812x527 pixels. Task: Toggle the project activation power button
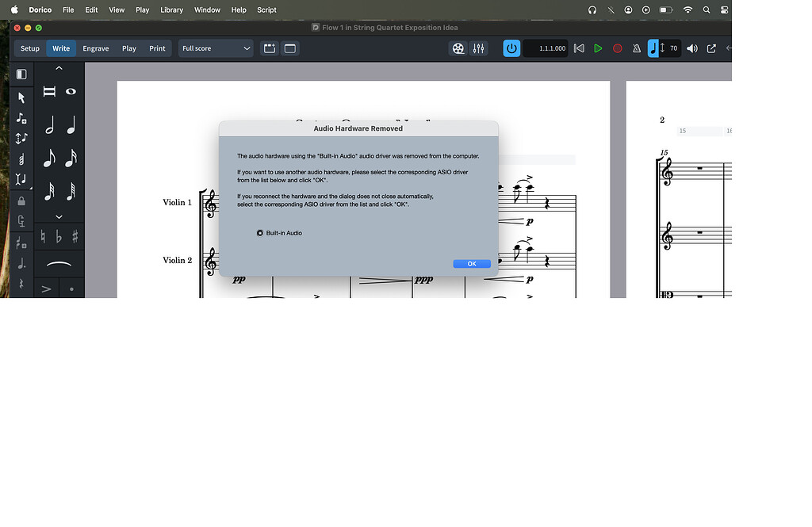511,48
